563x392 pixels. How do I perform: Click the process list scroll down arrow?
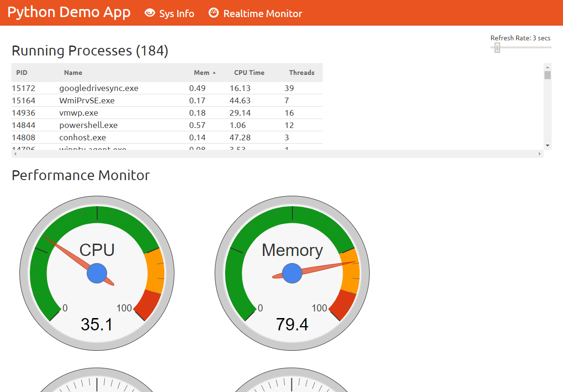click(547, 146)
